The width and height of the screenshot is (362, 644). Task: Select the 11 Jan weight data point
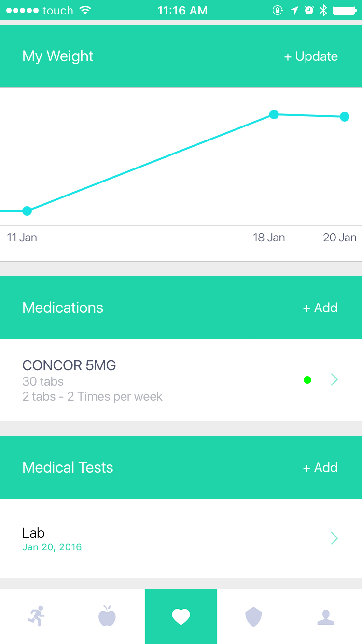pos(27,211)
